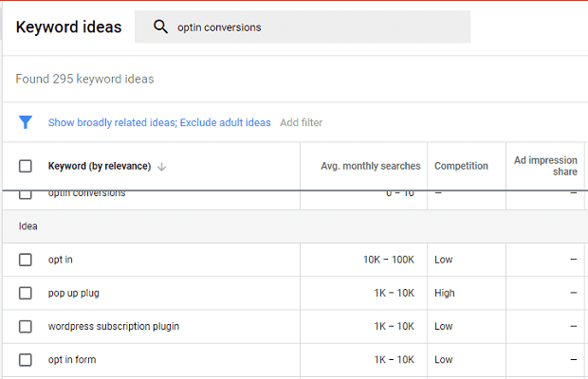Click the 'Add filter' option
The image size is (588, 379).
pyautogui.click(x=302, y=122)
